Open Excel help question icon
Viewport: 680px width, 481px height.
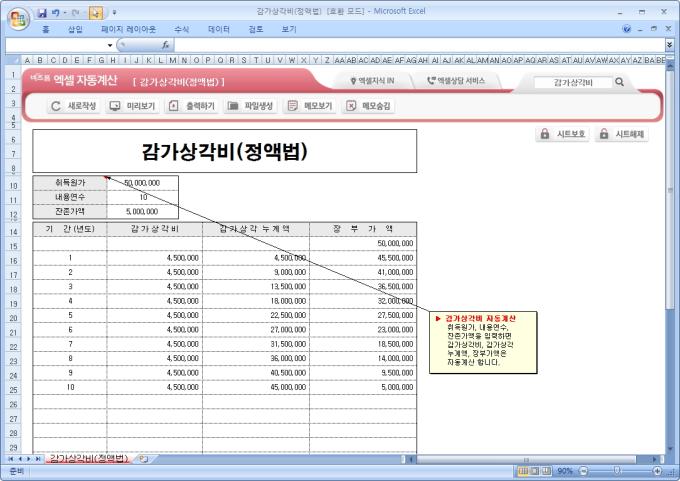626,29
